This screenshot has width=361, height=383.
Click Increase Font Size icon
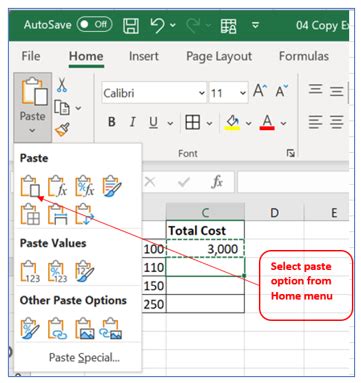[260, 91]
